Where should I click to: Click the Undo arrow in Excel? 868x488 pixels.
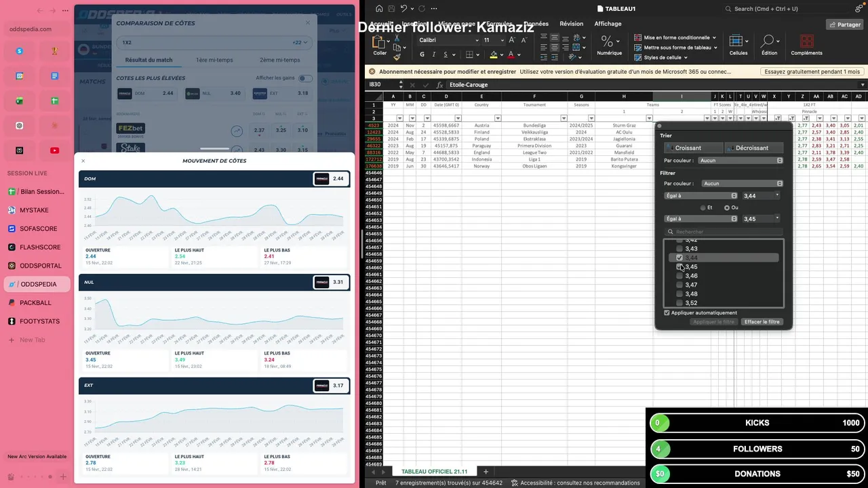tap(404, 9)
